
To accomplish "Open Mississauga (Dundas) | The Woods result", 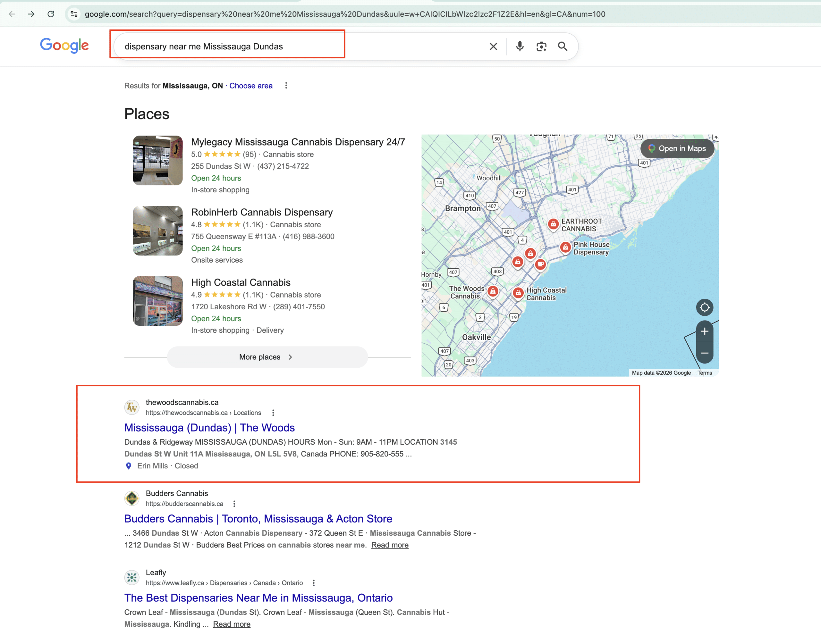I will 209,428.
